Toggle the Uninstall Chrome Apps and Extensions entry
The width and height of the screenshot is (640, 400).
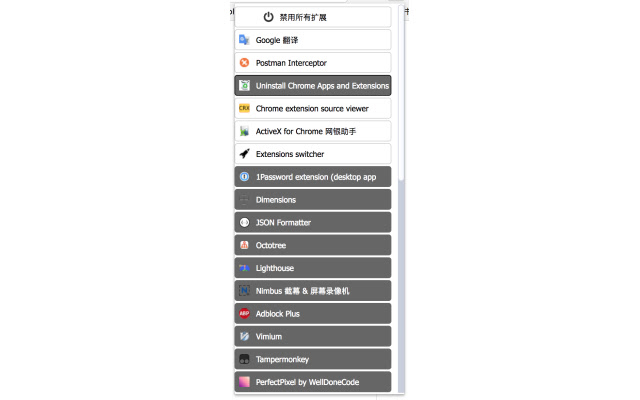point(313,86)
